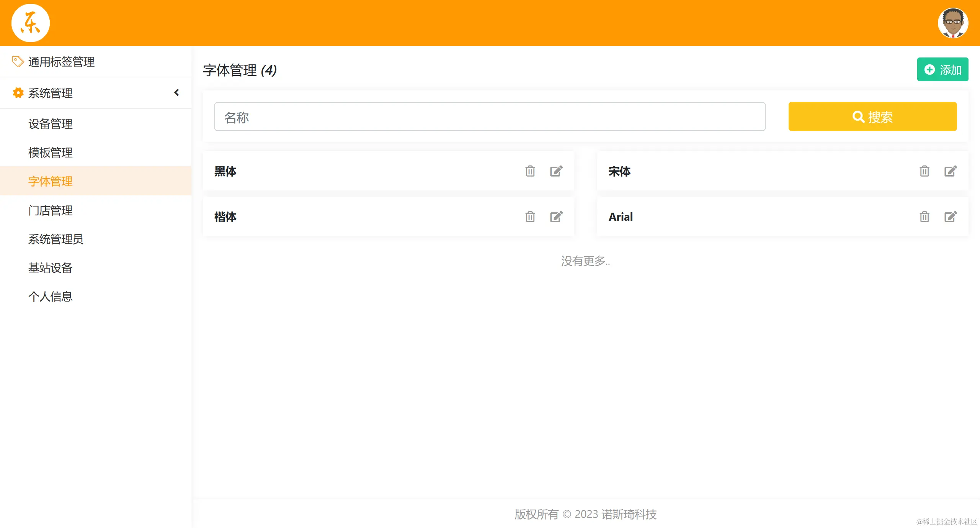Open 通用标签管理 from sidebar
The height and width of the screenshot is (528, 980).
tap(61, 62)
